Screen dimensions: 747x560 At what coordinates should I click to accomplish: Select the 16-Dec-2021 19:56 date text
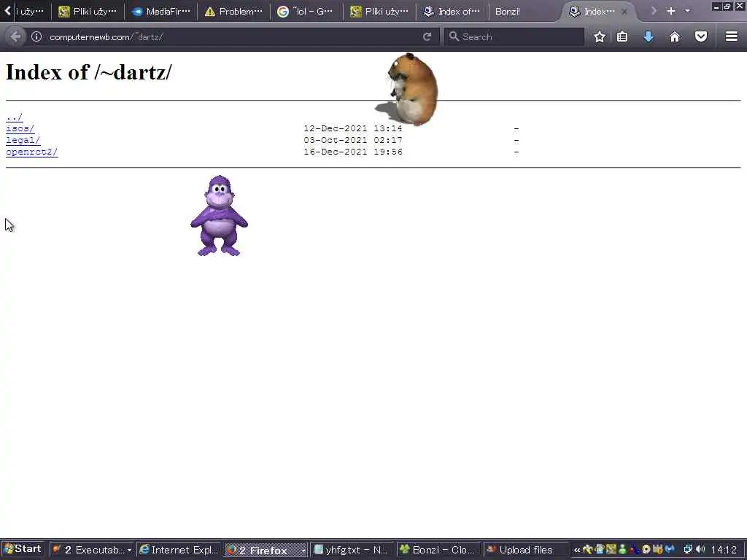tap(353, 152)
